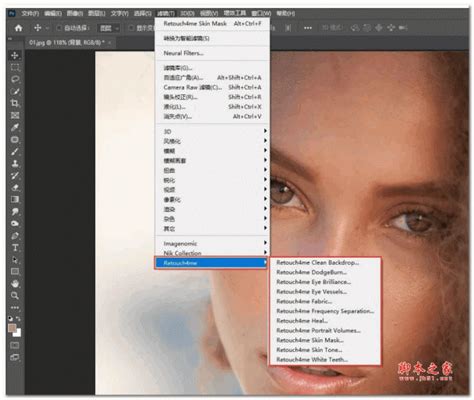Viewport: 474px width, 400px height.
Task: Select the Quick Selection tool
Action: 15,91
